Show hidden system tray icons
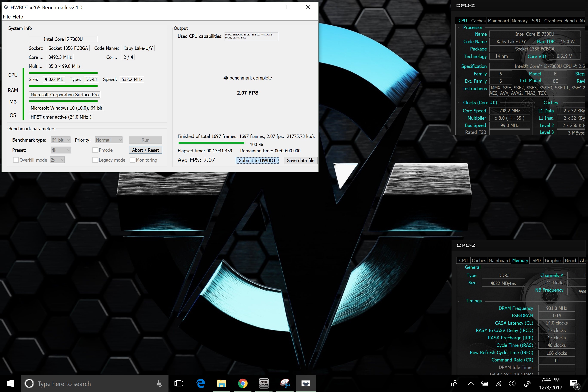Viewport: 588px width, 392px height. (471, 383)
